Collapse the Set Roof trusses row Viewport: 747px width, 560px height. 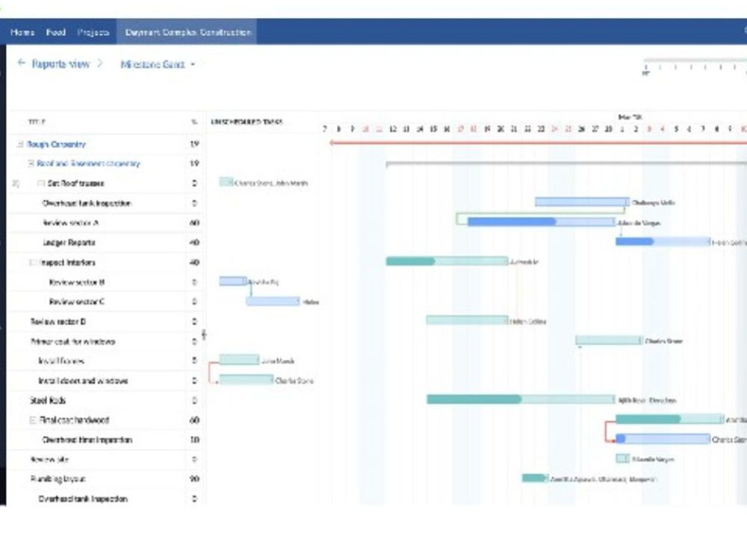click(x=41, y=184)
